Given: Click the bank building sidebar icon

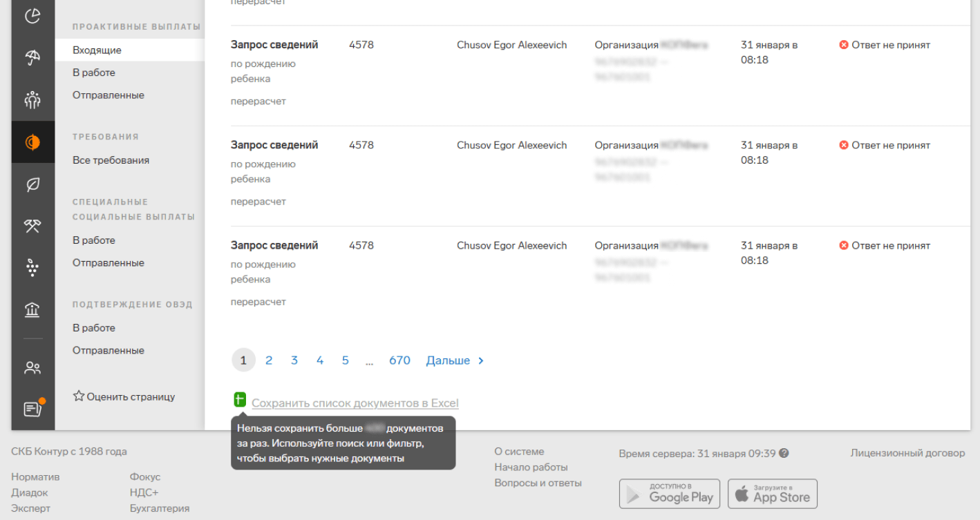Looking at the screenshot, I should pos(32,310).
